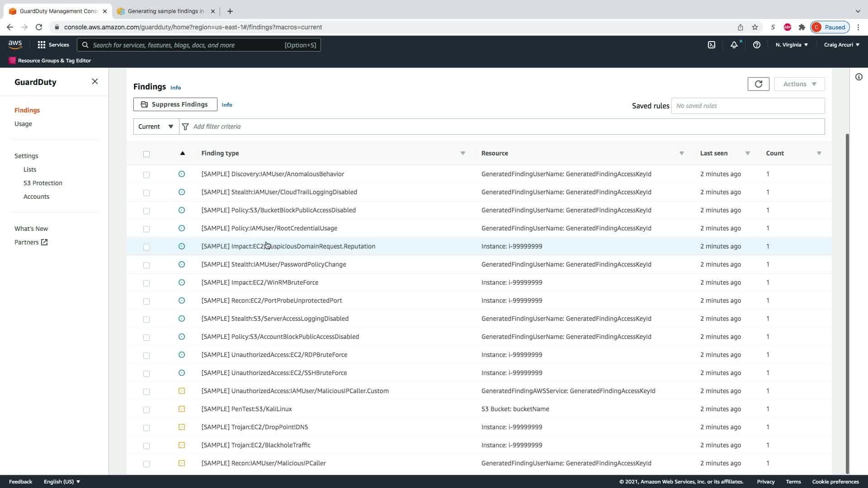Image resolution: width=868 pixels, height=488 pixels.
Task: Check the Stealth:IAMUser/CloudTrailLoggingDisabled finding checkbox
Action: [x=146, y=192]
